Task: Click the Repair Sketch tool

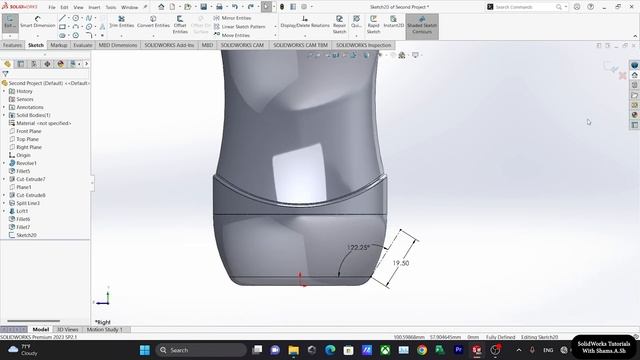Action: 339,25
